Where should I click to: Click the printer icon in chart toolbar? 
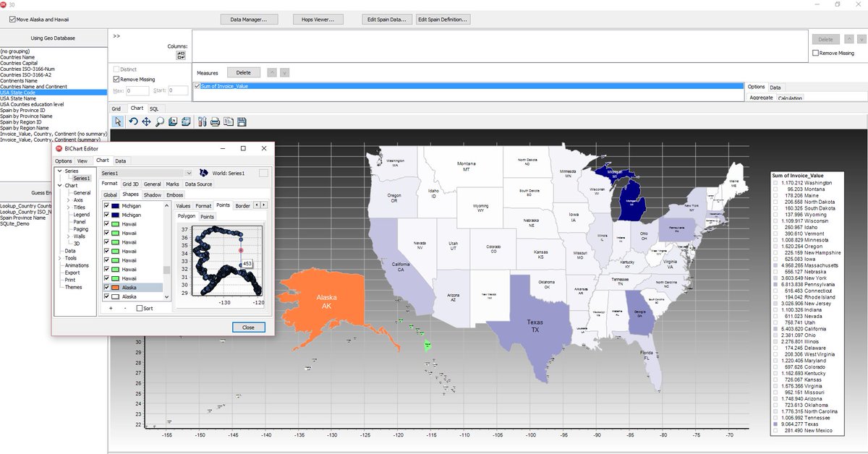point(216,121)
